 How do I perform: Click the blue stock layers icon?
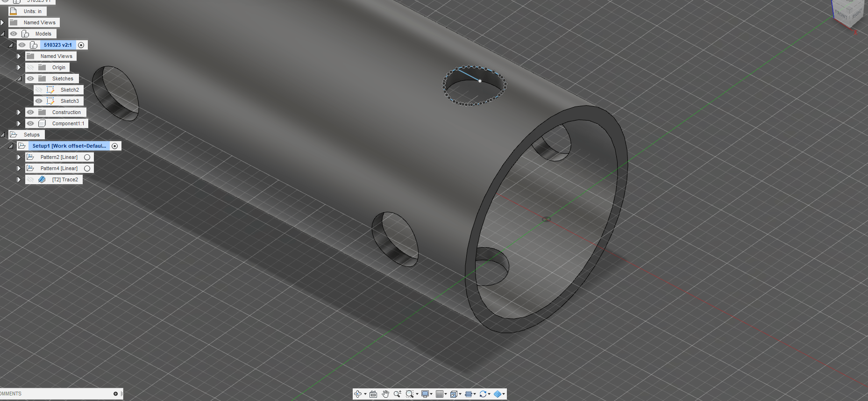[x=498, y=394]
